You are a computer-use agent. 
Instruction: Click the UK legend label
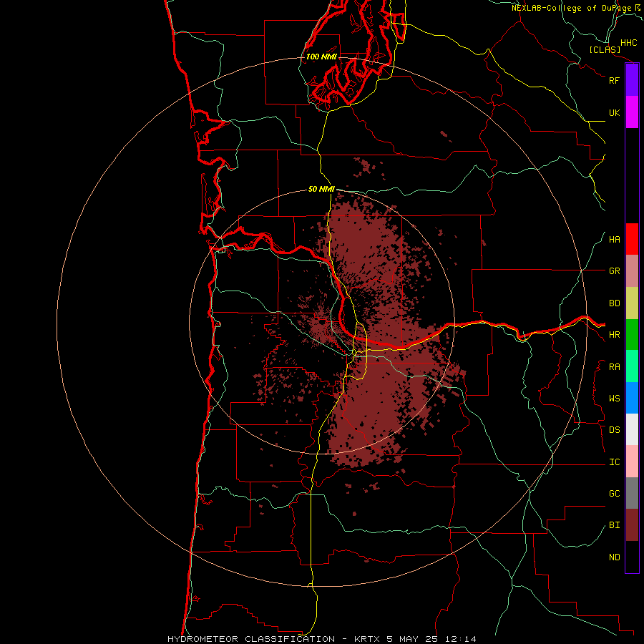615,112
